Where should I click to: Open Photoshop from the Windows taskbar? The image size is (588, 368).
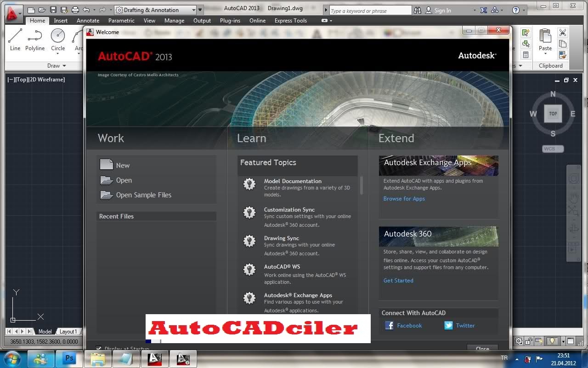click(x=70, y=358)
